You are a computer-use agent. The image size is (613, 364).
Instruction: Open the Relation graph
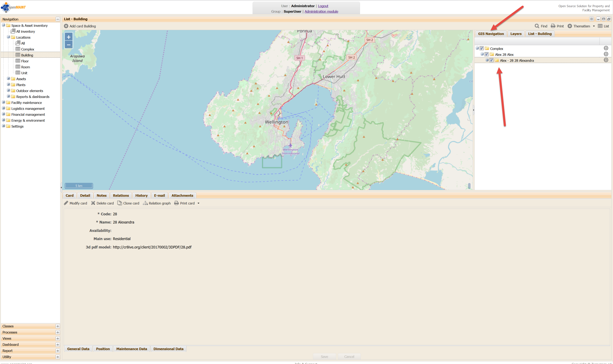pos(157,203)
